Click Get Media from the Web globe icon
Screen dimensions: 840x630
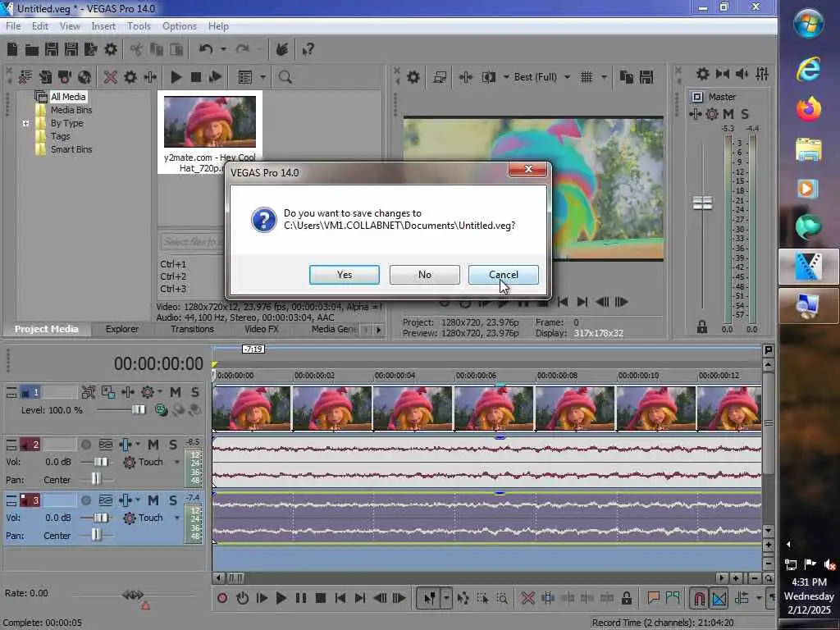[x=84, y=77]
